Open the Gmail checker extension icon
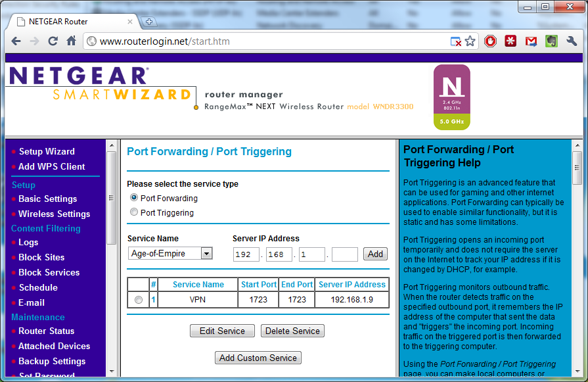Image resolution: width=588 pixels, height=382 pixels. click(531, 41)
